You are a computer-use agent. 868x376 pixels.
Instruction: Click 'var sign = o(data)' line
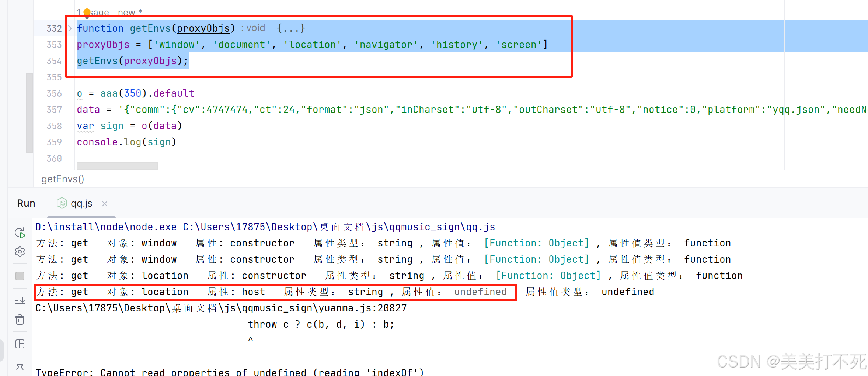coord(129,126)
